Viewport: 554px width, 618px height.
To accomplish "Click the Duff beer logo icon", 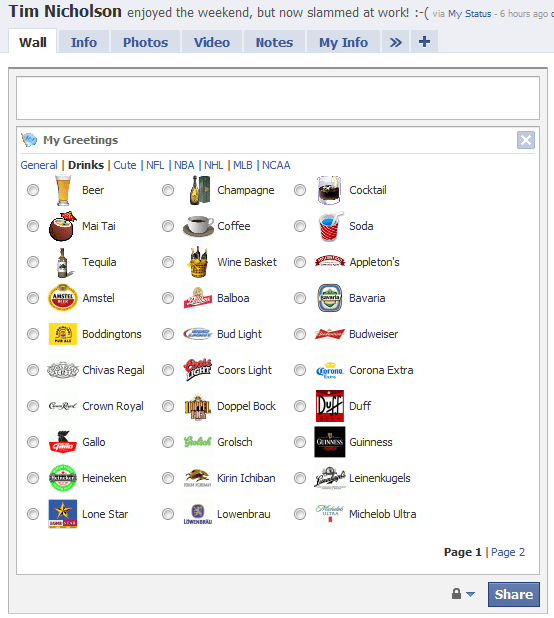I will pyautogui.click(x=330, y=406).
